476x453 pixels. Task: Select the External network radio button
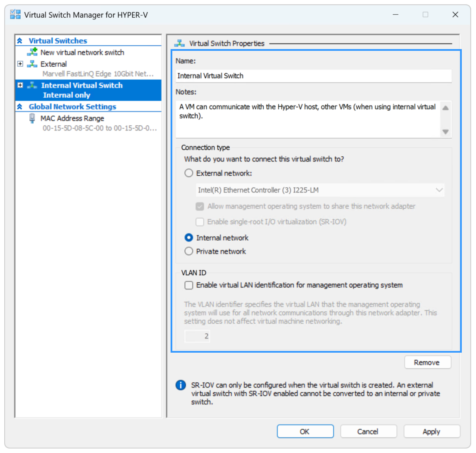pos(189,173)
